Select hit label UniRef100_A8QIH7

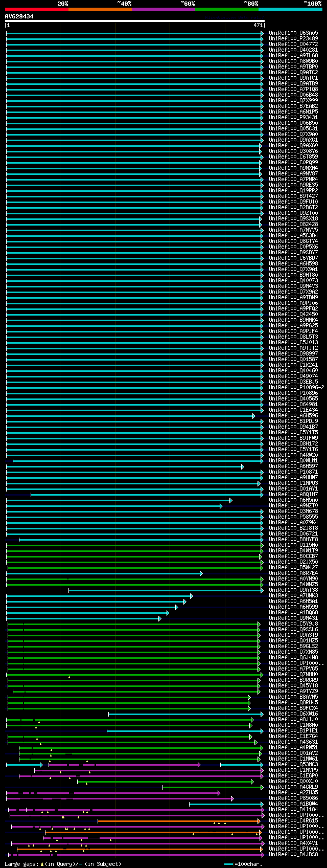pos(293,494)
